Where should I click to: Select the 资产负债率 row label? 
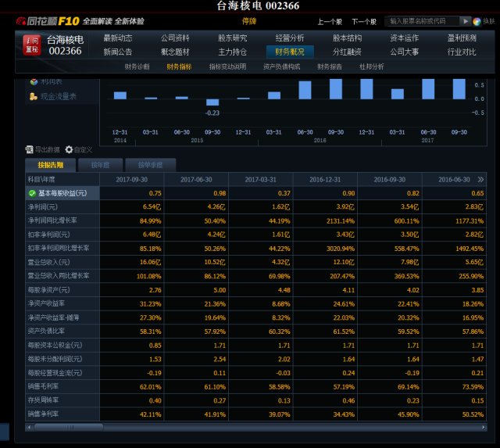46,332
